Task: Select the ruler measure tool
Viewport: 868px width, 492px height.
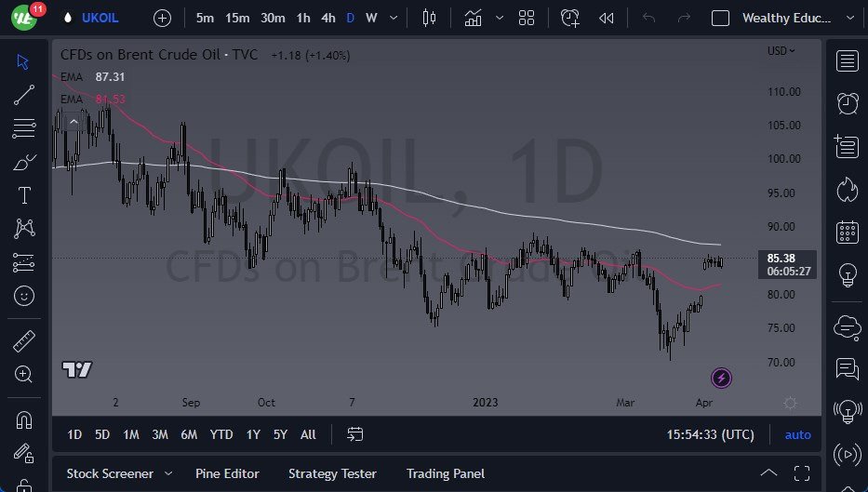Action: pos(24,341)
